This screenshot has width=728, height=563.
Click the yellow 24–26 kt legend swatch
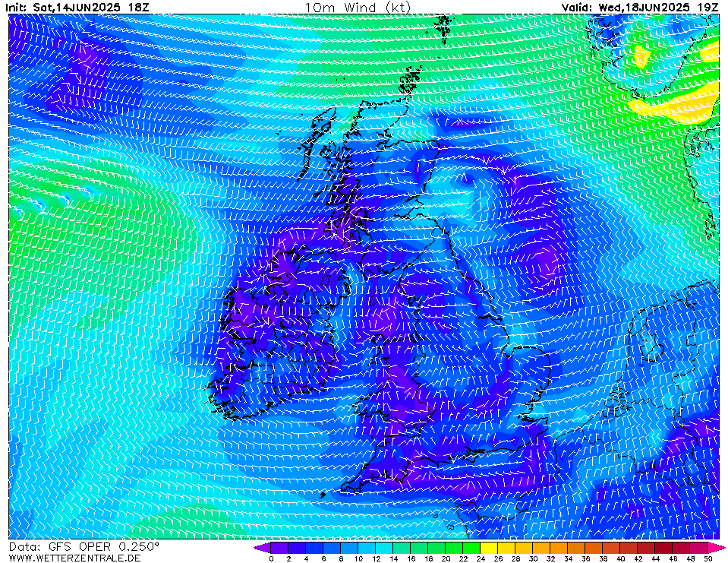490,548
